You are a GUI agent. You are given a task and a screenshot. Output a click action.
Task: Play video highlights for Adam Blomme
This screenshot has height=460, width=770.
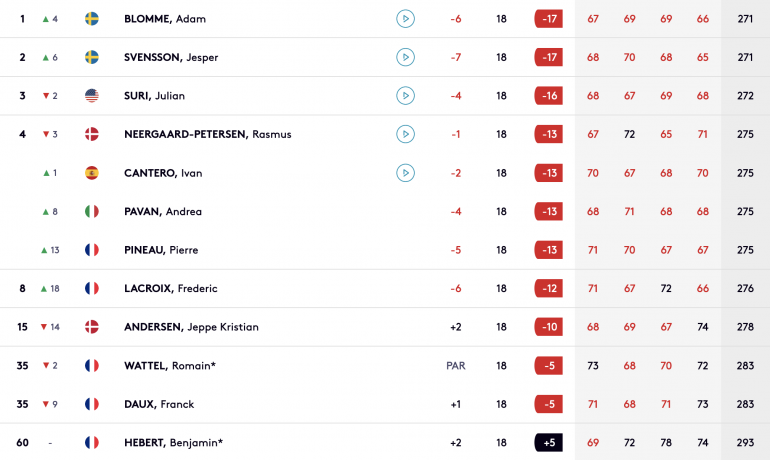pyautogui.click(x=405, y=19)
